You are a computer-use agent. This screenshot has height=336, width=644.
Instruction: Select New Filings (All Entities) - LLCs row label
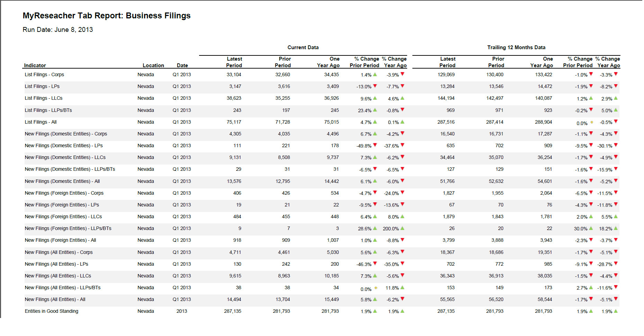pos(58,276)
